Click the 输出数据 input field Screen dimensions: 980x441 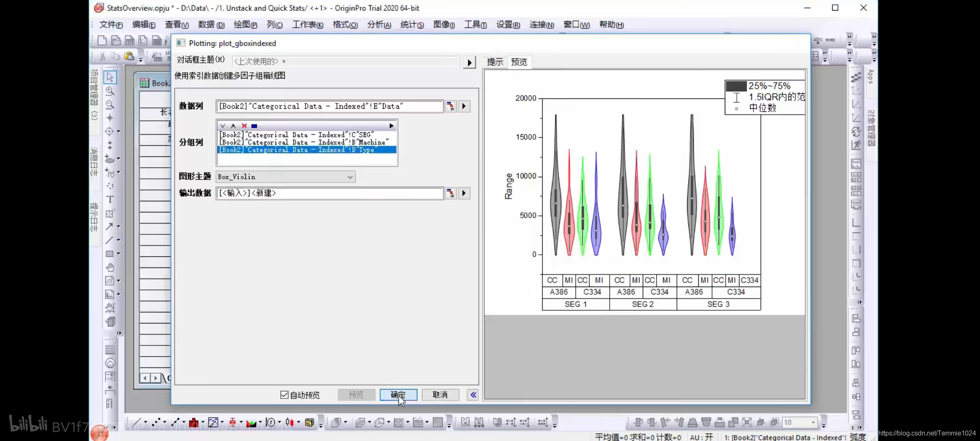point(329,193)
